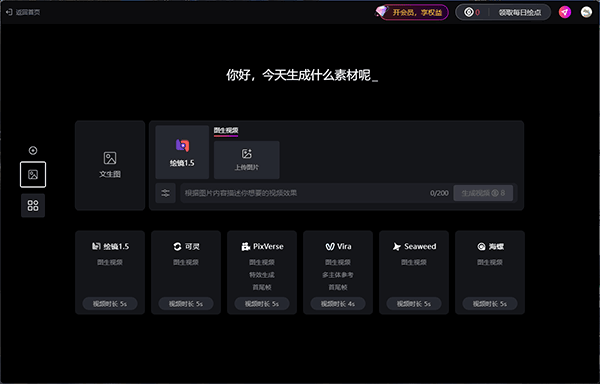Select the 文生图 card
Image resolution: width=600 pixels, height=384 pixels.
pyautogui.click(x=110, y=165)
